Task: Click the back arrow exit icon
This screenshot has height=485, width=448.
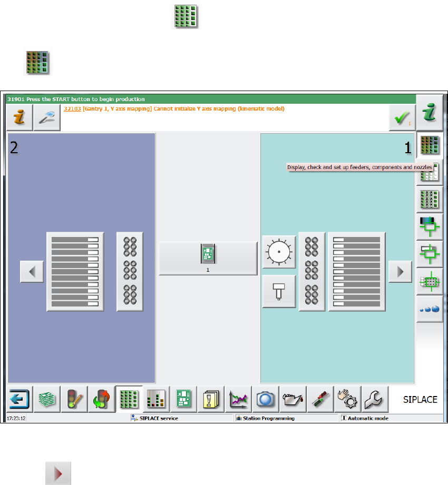Action: coord(20,399)
